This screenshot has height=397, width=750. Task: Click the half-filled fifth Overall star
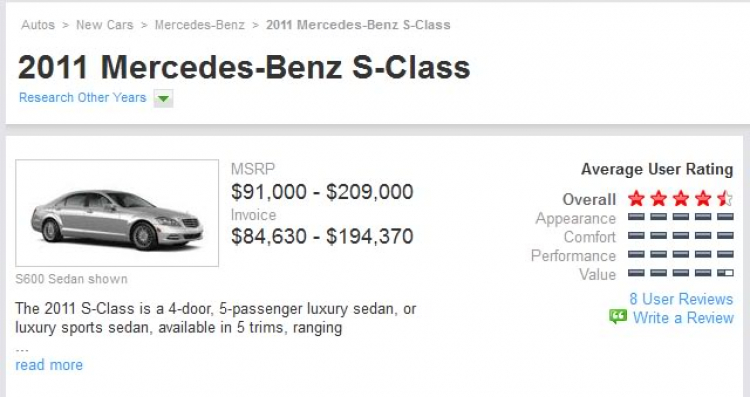point(725,198)
